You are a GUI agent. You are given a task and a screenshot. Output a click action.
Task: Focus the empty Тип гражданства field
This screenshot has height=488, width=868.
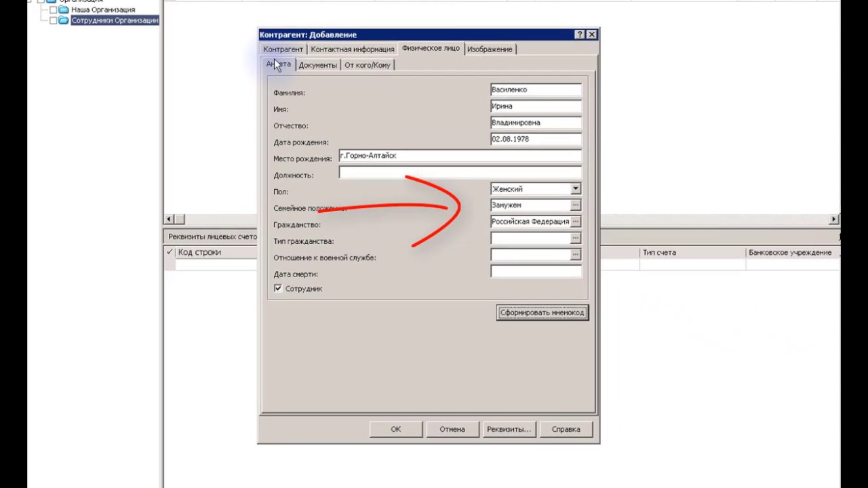(x=530, y=238)
